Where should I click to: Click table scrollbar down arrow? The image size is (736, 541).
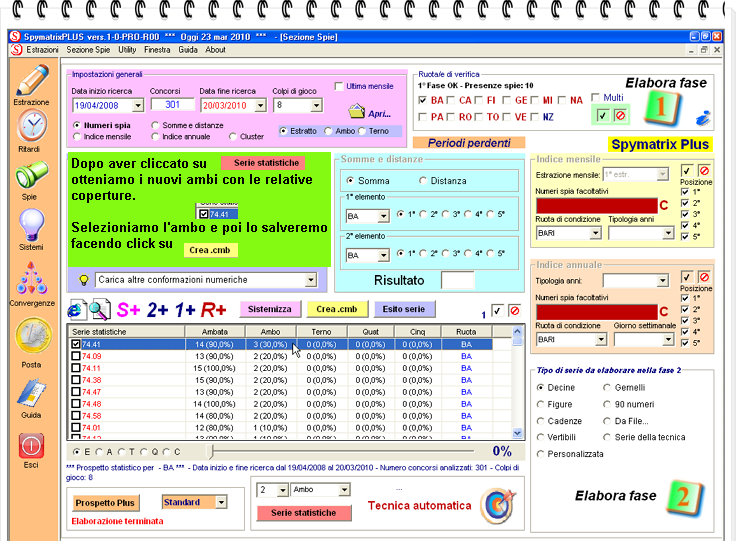[x=517, y=433]
